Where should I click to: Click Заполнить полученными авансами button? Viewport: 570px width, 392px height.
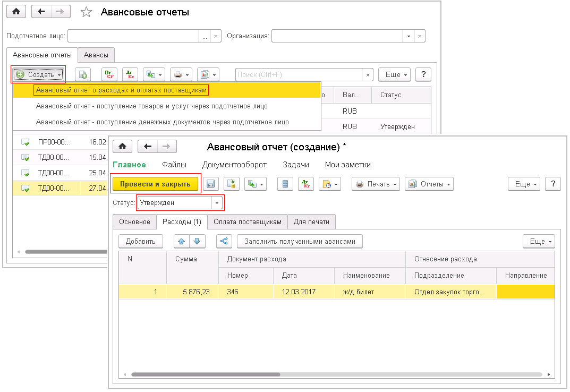coord(300,242)
